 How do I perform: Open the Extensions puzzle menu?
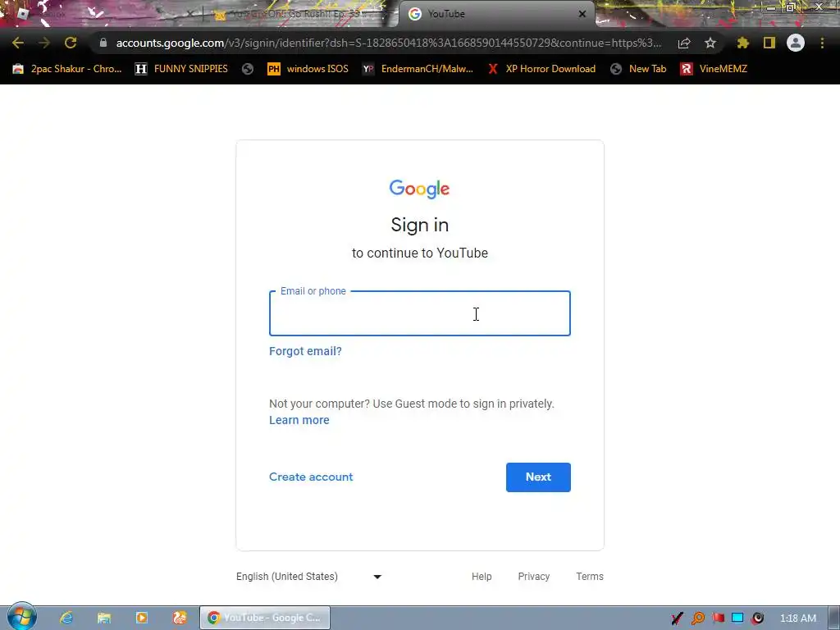(742, 43)
